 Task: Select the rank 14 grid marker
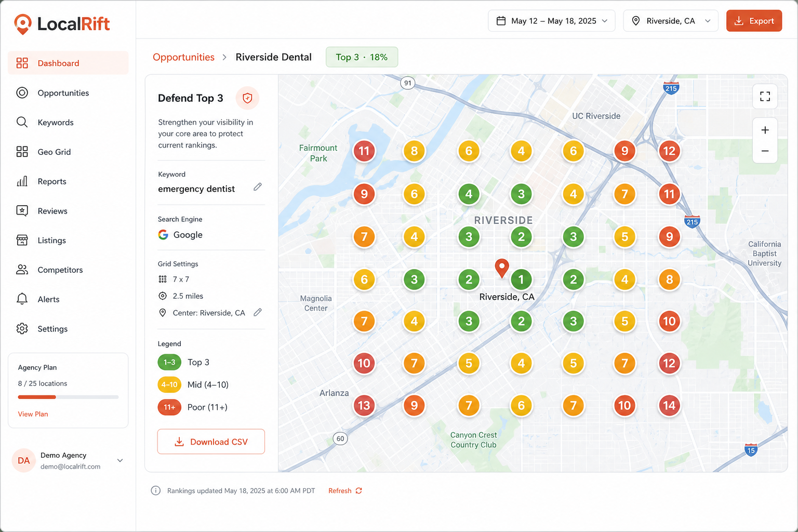coord(669,405)
